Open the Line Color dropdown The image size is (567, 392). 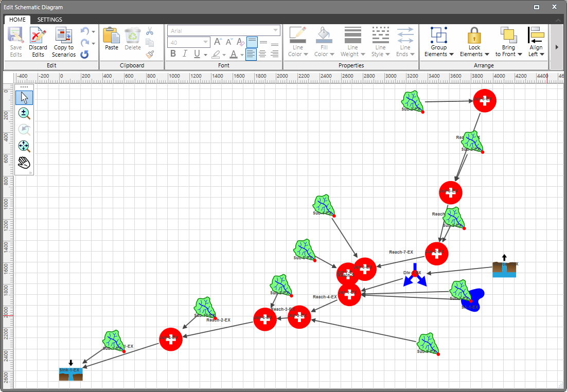[x=297, y=41]
